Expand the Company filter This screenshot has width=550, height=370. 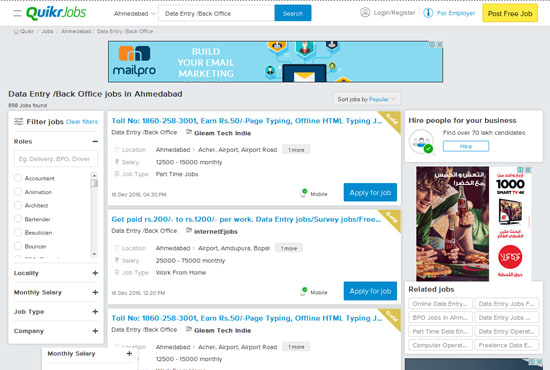(x=95, y=331)
